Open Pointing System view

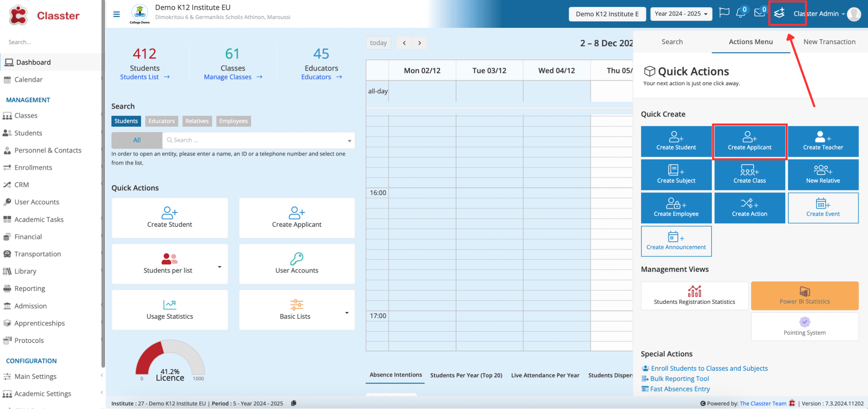point(805,326)
